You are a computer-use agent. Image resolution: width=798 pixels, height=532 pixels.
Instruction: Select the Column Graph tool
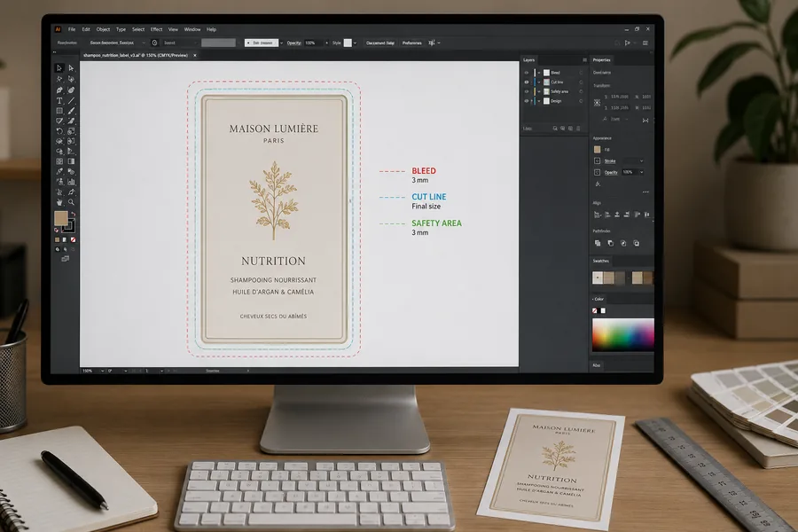(71, 182)
